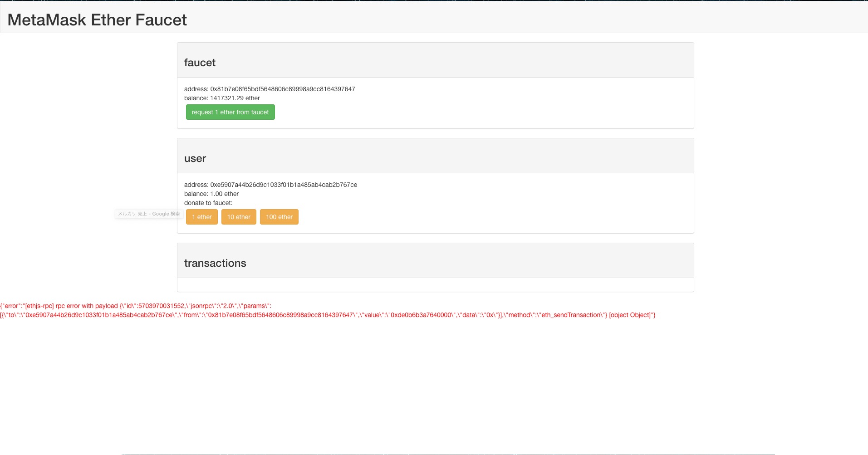Image resolution: width=868 pixels, height=455 pixels.
Task: Donate 10 ether to the faucet
Action: [x=239, y=217]
